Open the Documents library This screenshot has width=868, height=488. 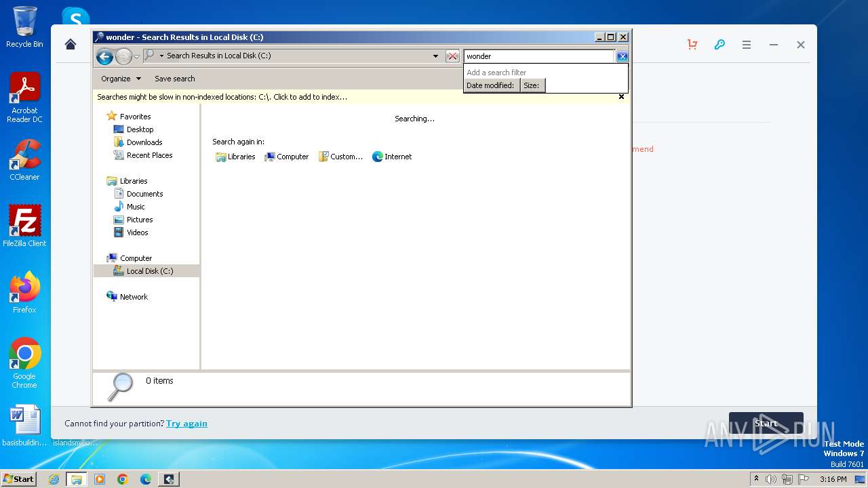[144, 194]
